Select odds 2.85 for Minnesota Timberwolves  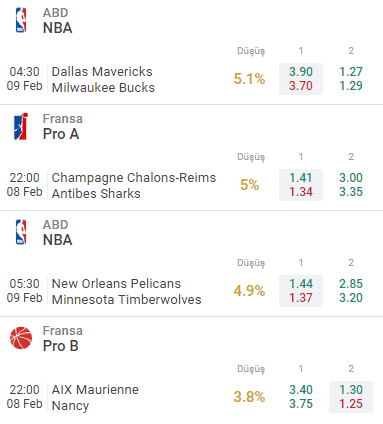(351, 291)
